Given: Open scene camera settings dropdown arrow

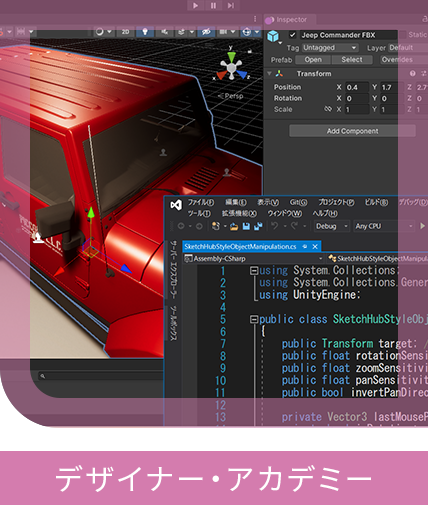Looking at the screenshot, I should [x=233, y=32].
